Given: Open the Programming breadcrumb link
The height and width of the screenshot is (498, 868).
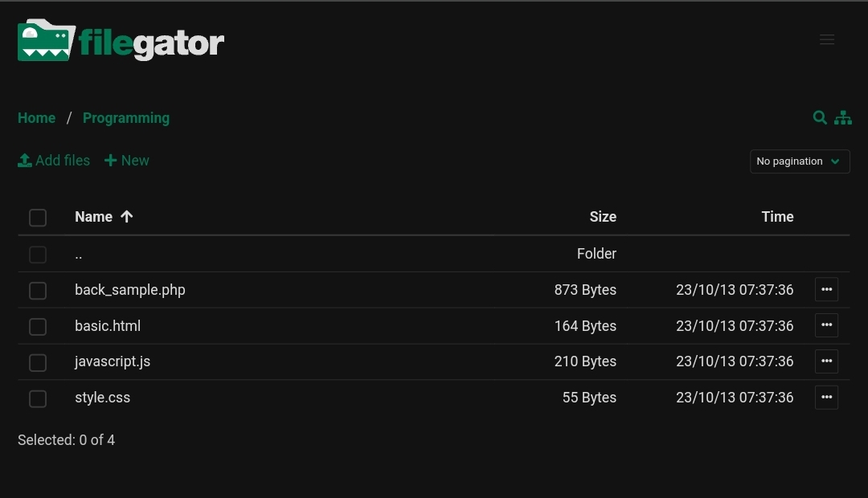Looking at the screenshot, I should click(x=126, y=117).
